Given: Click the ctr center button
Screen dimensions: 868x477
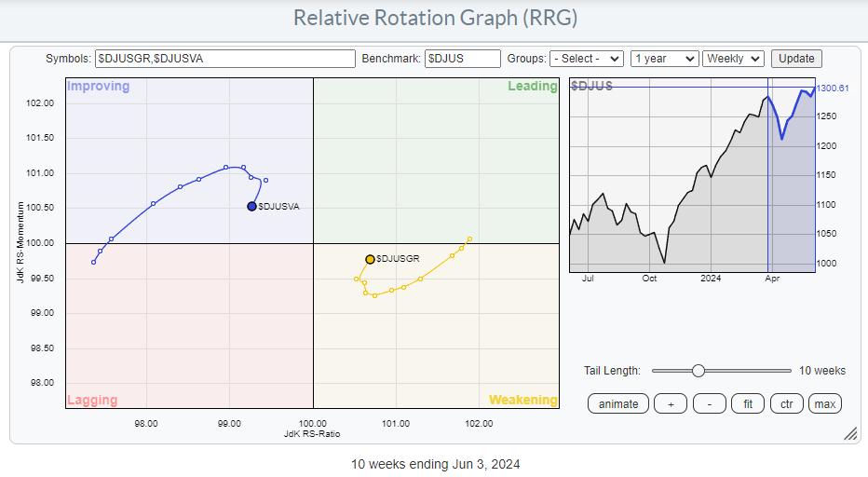Looking at the screenshot, I should pyautogui.click(x=786, y=403).
